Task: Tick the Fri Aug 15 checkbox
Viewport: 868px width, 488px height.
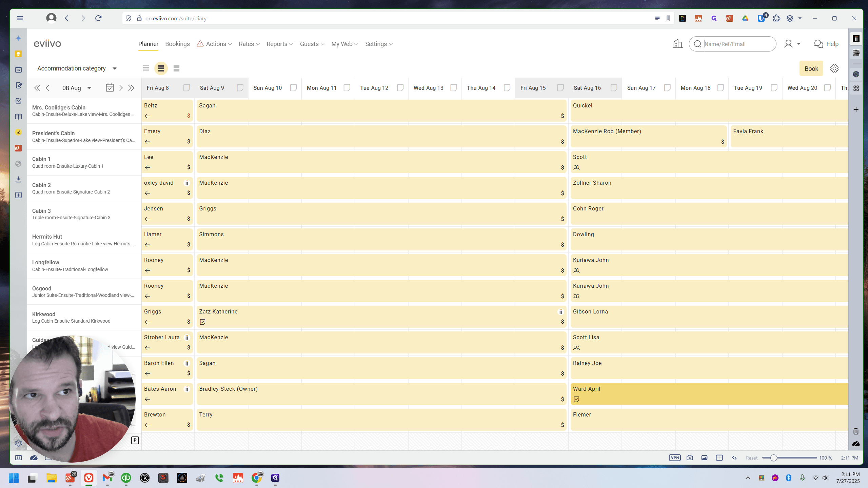Action: point(560,88)
